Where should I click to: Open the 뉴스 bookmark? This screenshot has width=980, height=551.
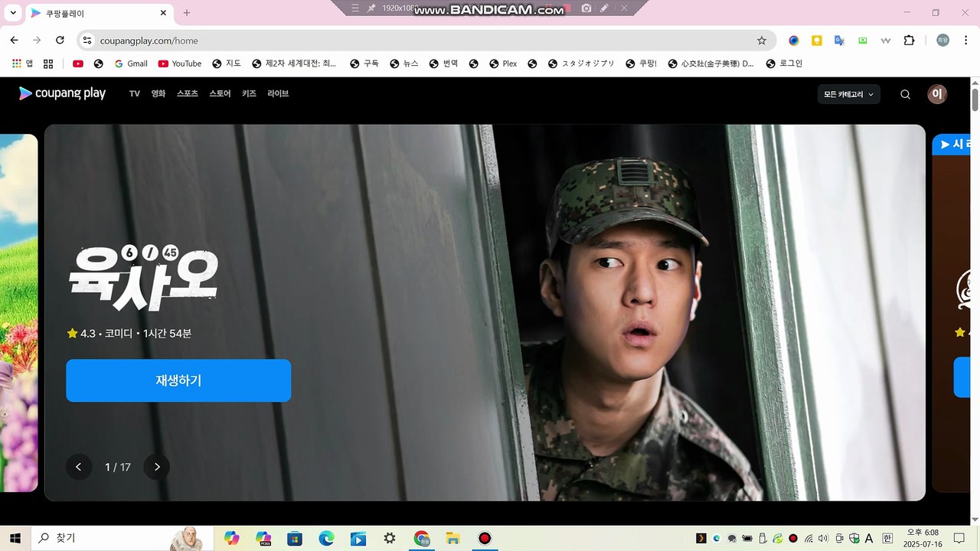(x=404, y=64)
